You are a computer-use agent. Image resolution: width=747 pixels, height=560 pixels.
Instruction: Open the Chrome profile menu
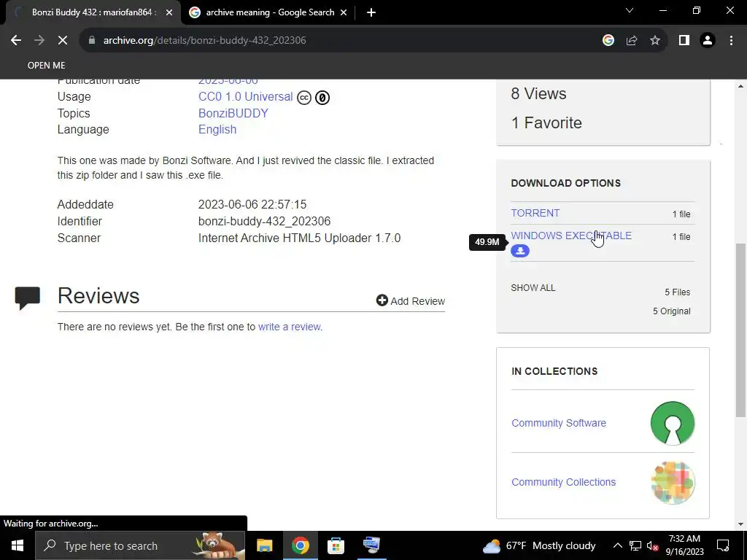pyautogui.click(x=708, y=41)
